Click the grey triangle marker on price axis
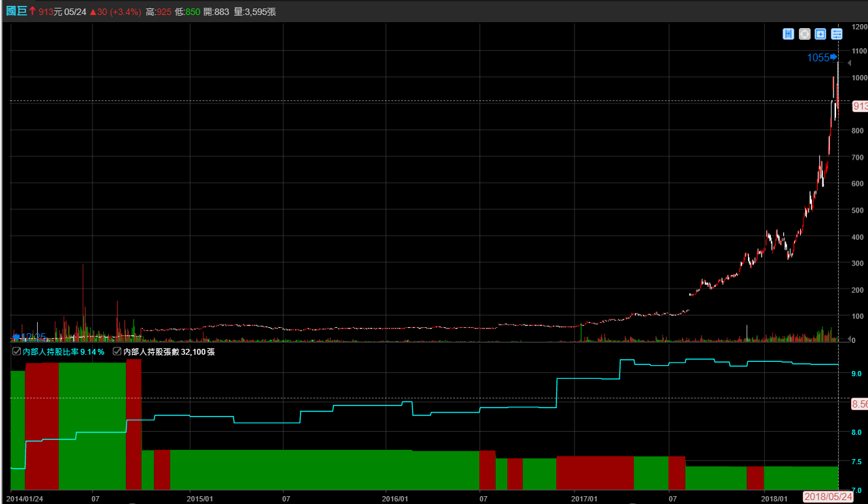This screenshot has height=504, width=868. (848, 63)
